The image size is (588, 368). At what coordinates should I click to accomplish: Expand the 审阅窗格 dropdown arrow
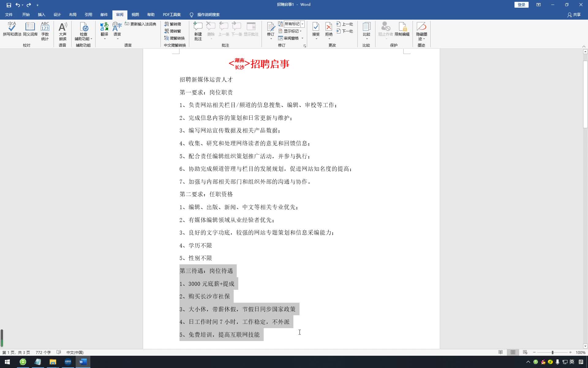302,38
